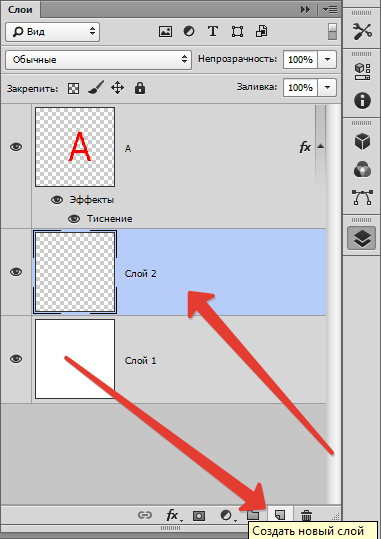
Task: Click the link layers chain icon
Action: [x=144, y=515]
